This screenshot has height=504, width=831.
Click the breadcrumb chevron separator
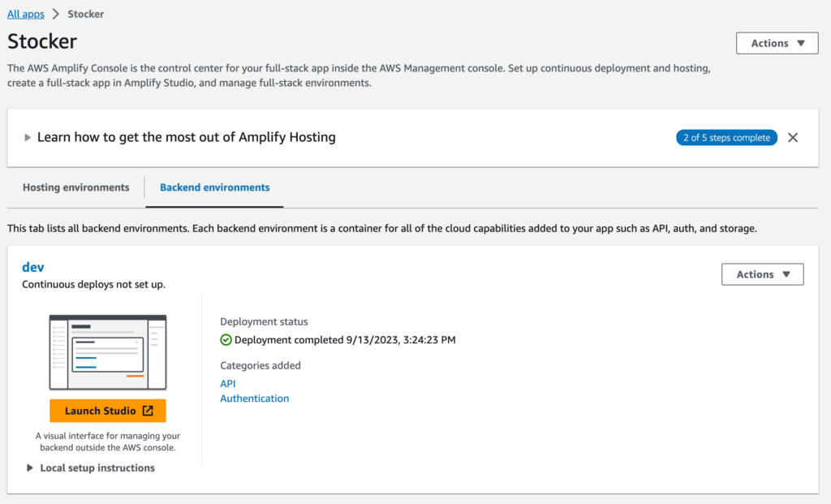[56, 15]
